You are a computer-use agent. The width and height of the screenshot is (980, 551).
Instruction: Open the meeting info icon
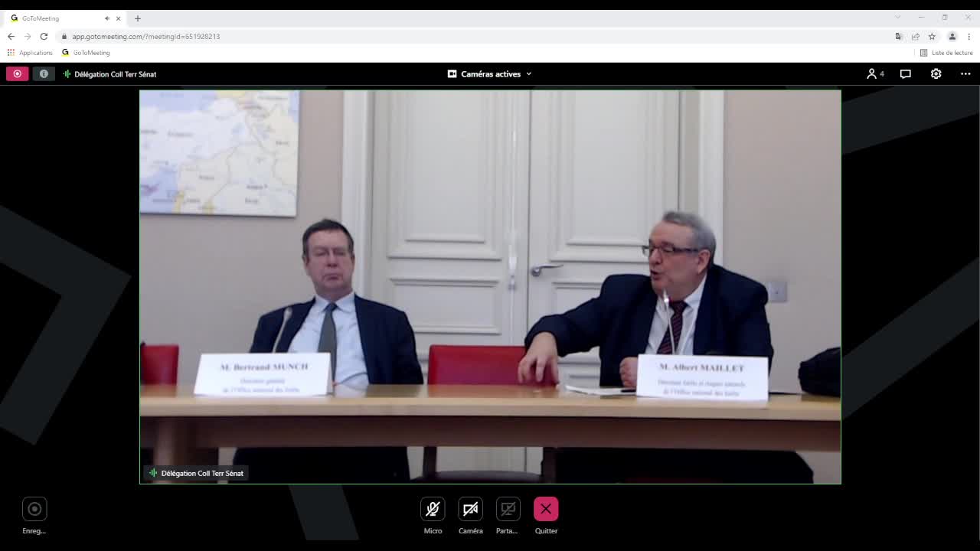coord(44,74)
